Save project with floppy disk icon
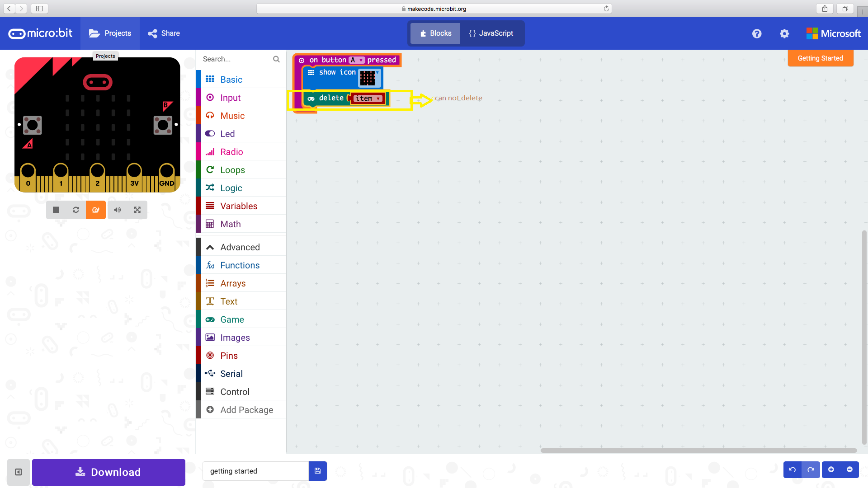The width and height of the screenshot is (868, 488). click(x=318, y=471)
